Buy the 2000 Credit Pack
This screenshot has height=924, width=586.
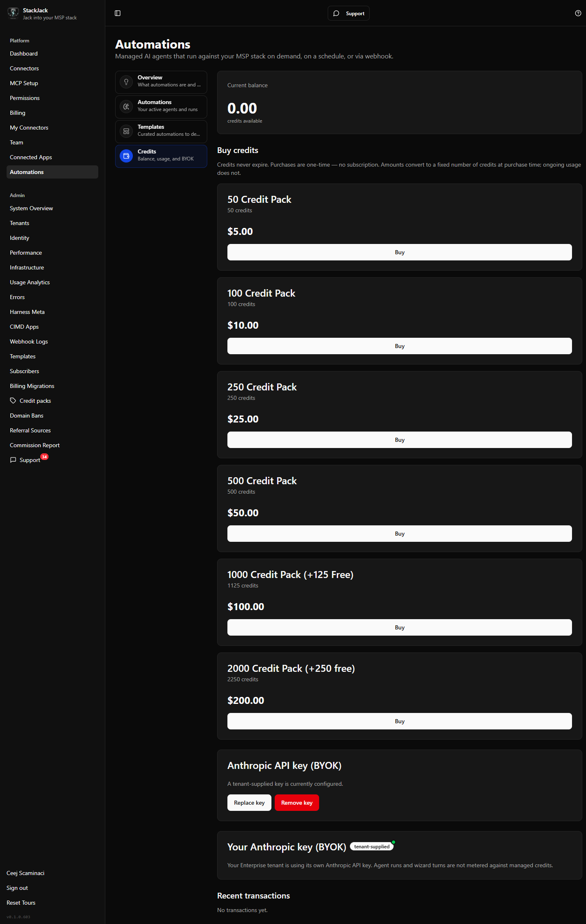[399, 721]
